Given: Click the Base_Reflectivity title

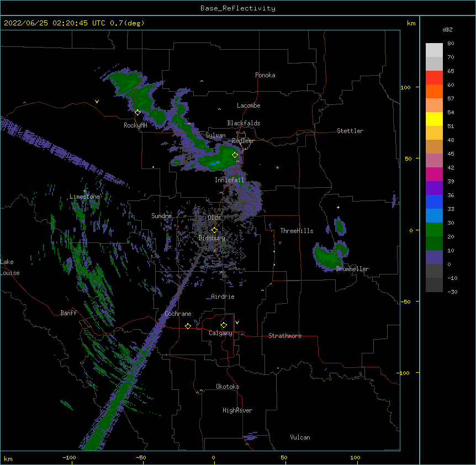Looking at the screenshot, I should (x=238, y=8).
